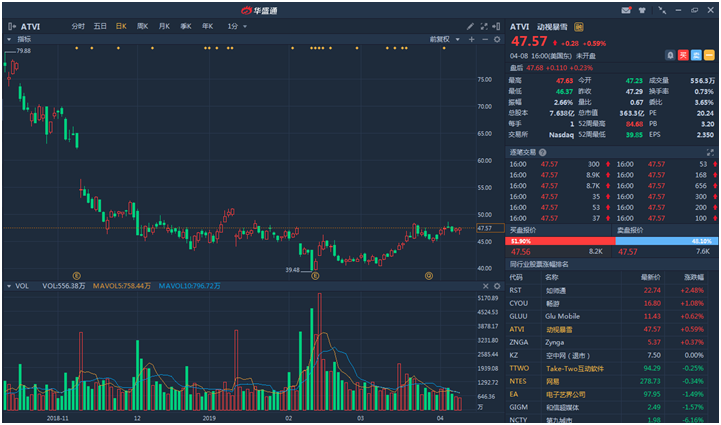The width and height of the screenshot is (721, 425).
Task: Expand the 前复权 adjustment dropdown
Action: [441, 38]
